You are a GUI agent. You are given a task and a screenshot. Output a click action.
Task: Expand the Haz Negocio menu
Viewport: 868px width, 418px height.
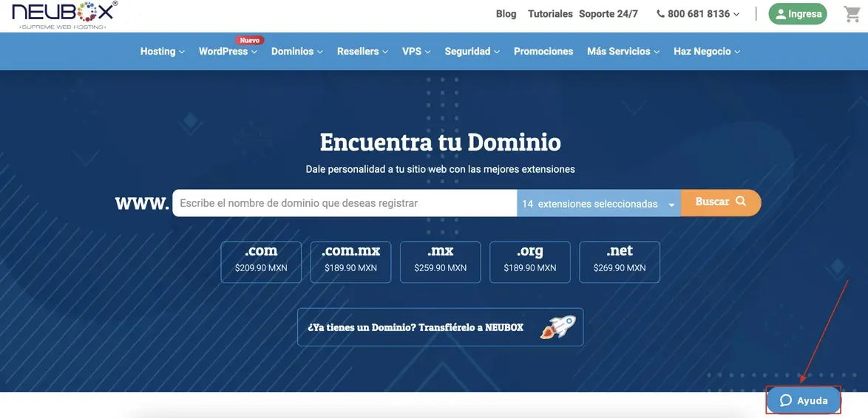point(706,52)
